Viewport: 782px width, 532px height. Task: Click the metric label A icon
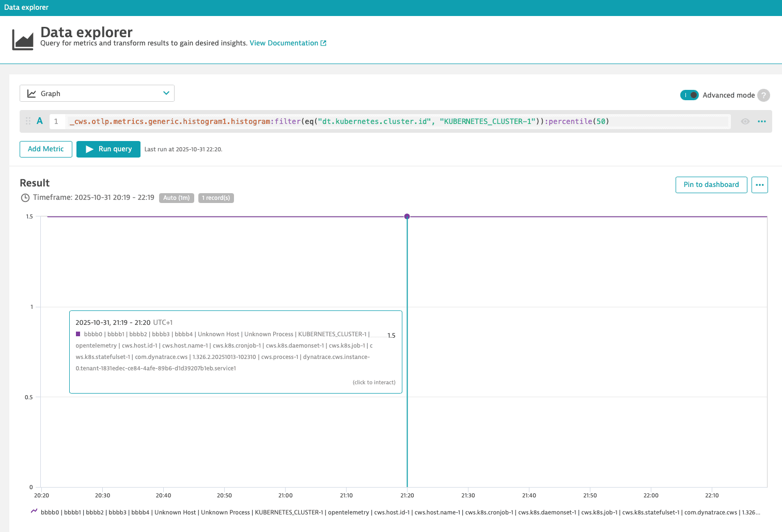click(40, 121)
